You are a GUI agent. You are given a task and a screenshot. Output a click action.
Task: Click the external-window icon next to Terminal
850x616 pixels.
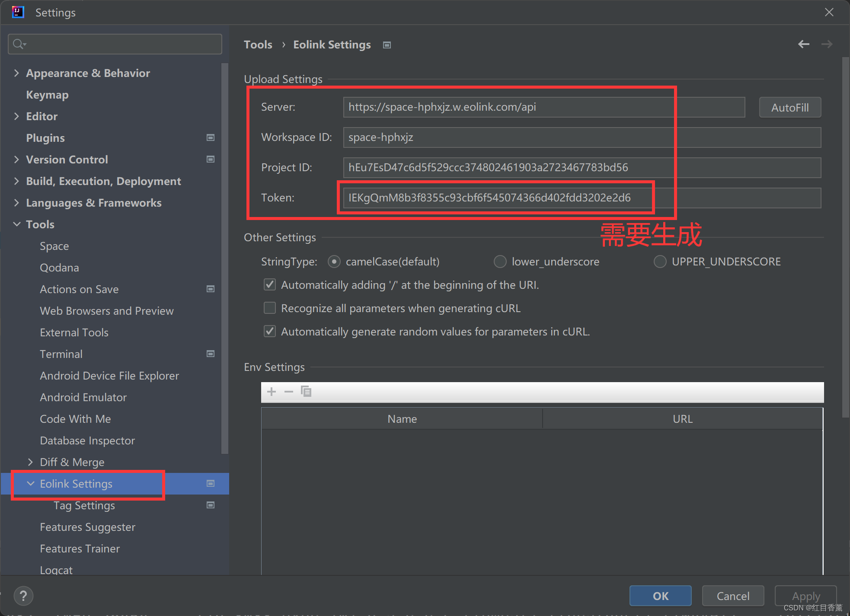click(211, 354)
